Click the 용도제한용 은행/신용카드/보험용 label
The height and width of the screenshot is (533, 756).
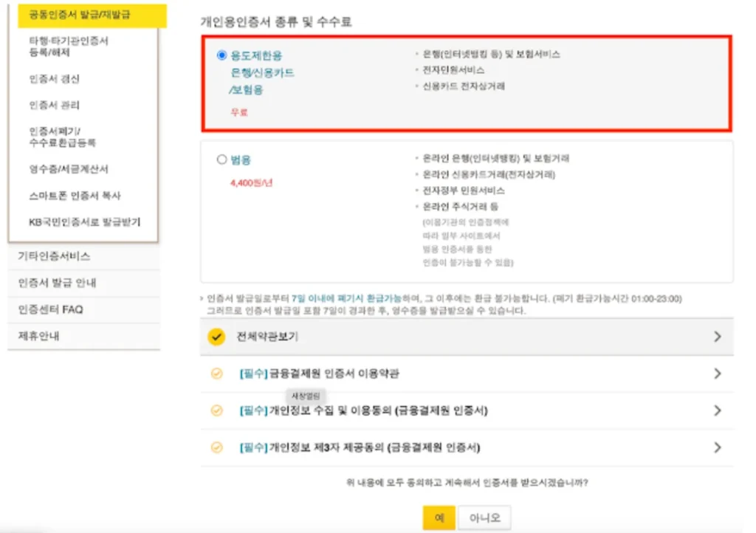point(262,73)
